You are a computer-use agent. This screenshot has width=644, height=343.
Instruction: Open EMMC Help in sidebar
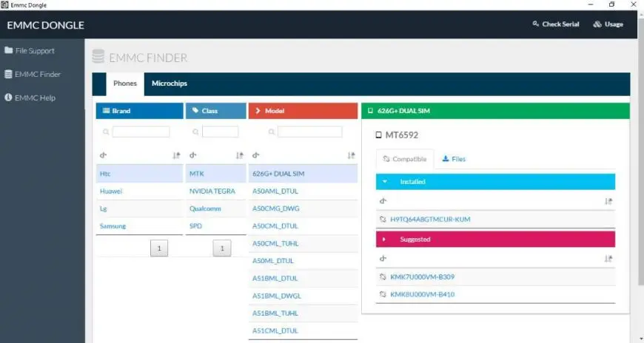click(x=30, y=98)
